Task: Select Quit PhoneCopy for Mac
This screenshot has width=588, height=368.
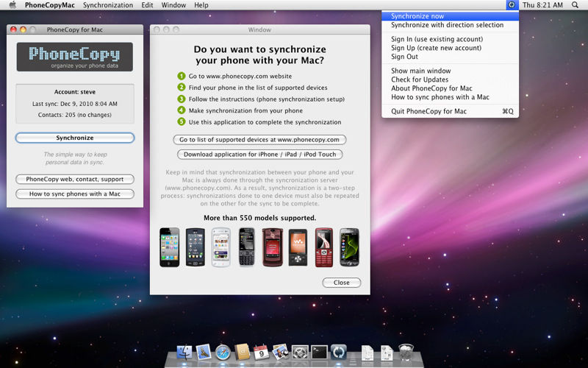Action: (x=450, y=111)
